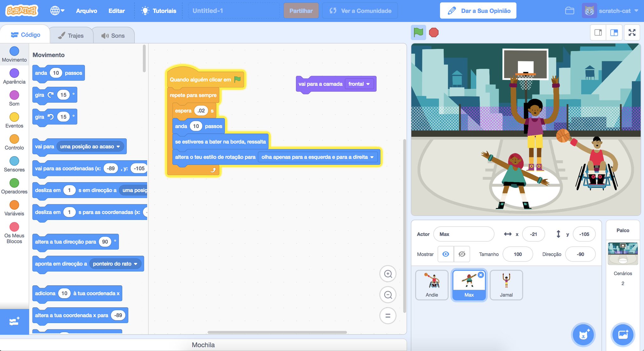The width and height of the screenshot is (644, 351).
Task: Click the espera .02 value field
Action: 201,111
